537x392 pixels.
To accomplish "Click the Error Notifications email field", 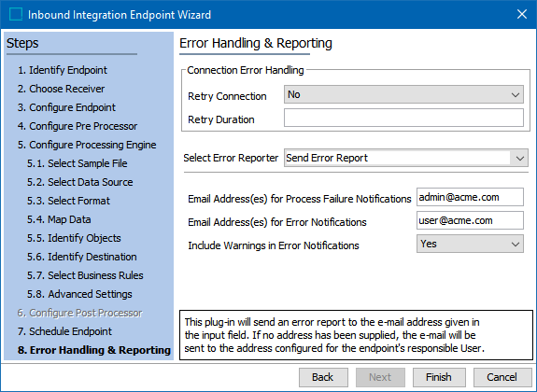I will 470,220.
